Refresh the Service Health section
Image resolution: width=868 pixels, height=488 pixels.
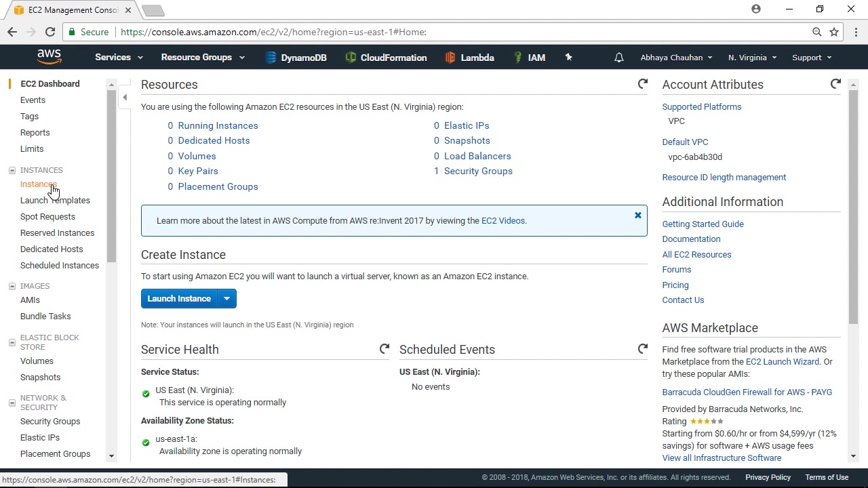(384, 349)
